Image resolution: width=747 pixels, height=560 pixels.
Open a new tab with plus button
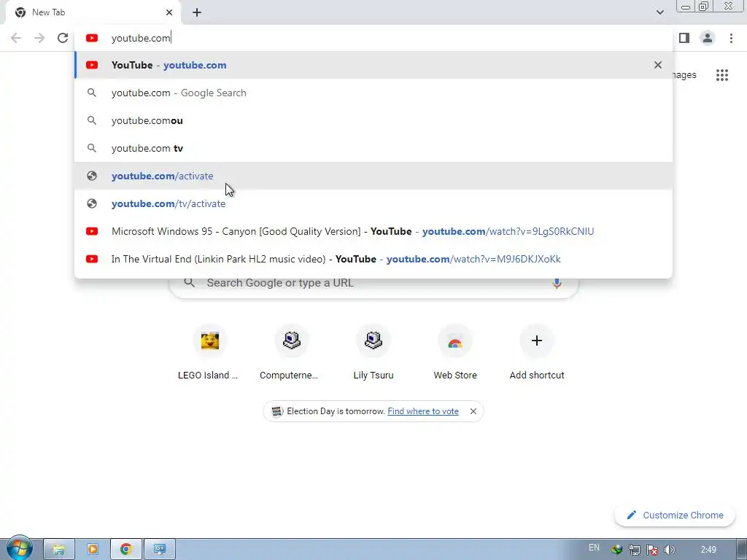point(197,12)
